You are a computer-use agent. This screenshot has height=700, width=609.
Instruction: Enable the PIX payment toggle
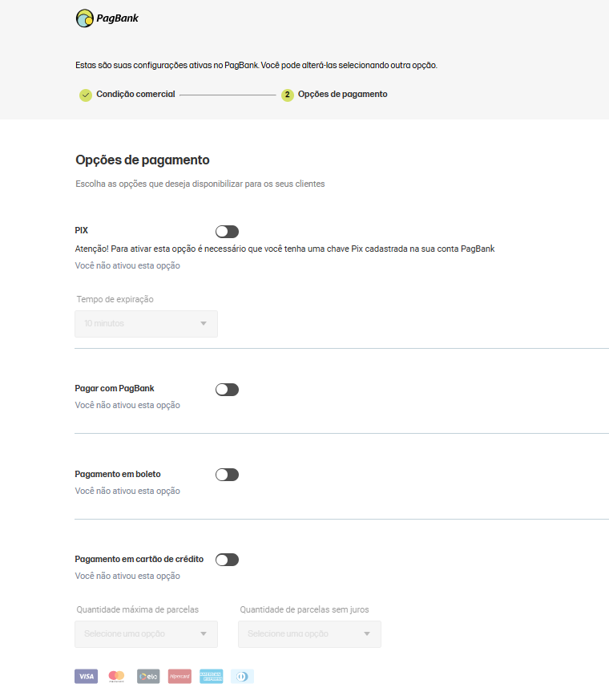[227, 232]
